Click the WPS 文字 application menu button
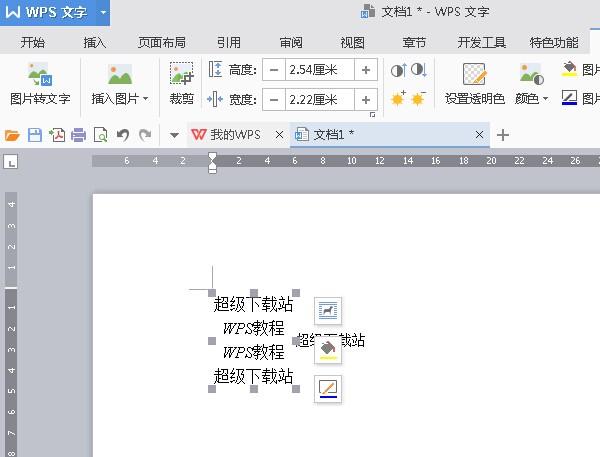600x457 pixels. [x=47, y=12]
